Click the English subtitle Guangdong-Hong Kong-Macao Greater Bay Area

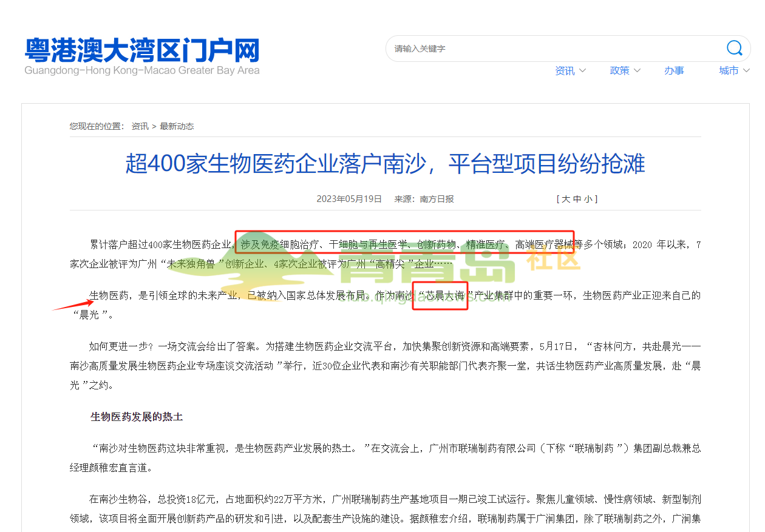tap(142, 70)
